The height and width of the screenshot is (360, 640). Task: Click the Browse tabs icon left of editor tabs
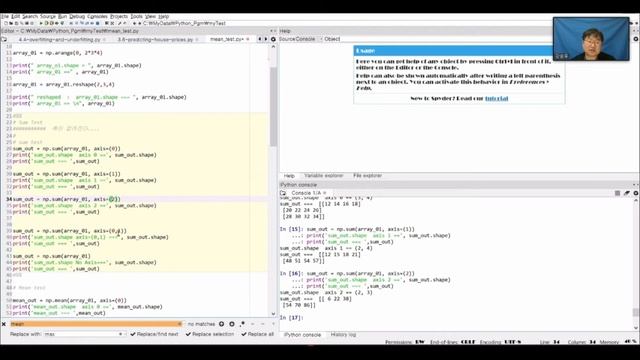pos(4,39)
